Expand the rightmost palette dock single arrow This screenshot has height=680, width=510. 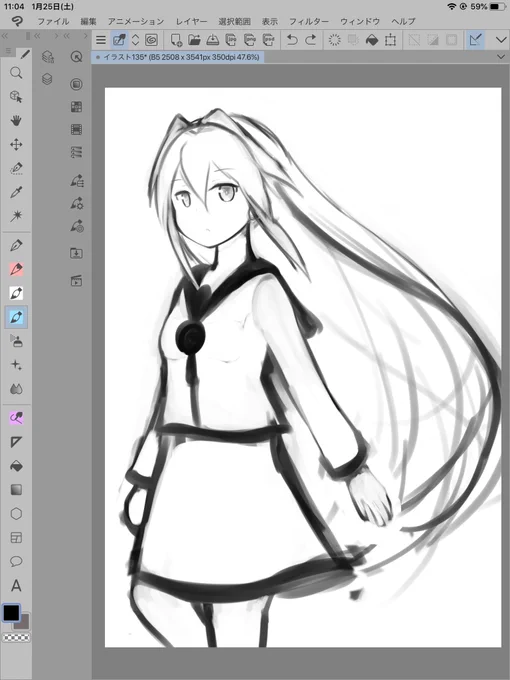click(85, 36)
